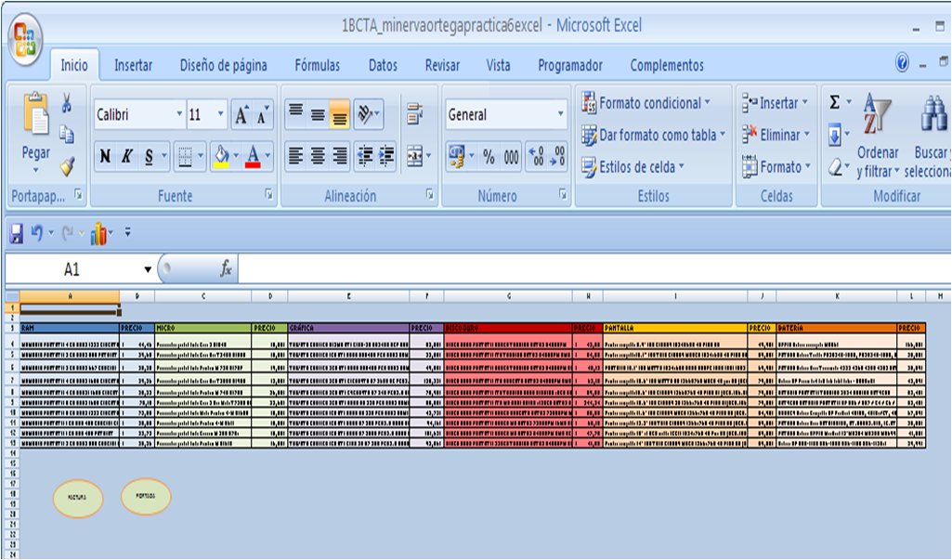The height and width of the screenshot is (560, 952).
Task: Click the text orientation icon
Action: (367, 113)
